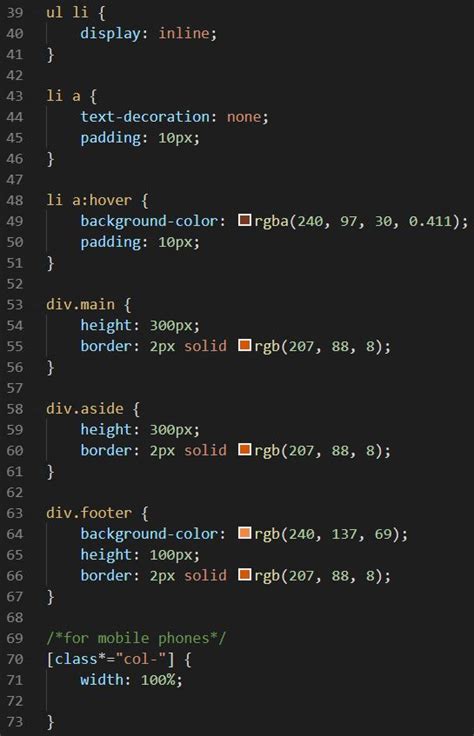Click the 'inline' display value

tap(183, 33)
